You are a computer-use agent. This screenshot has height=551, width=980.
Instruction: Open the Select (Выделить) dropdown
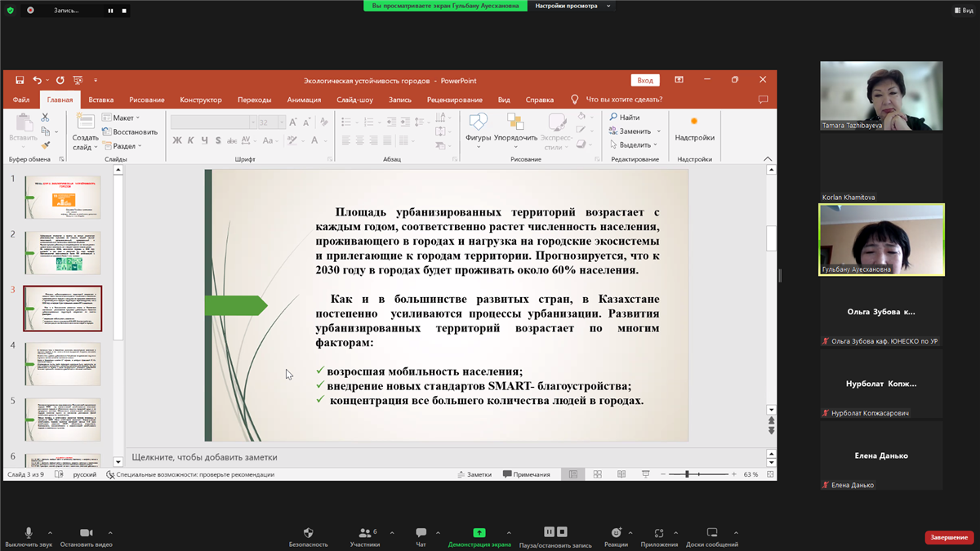click(635, 145)
